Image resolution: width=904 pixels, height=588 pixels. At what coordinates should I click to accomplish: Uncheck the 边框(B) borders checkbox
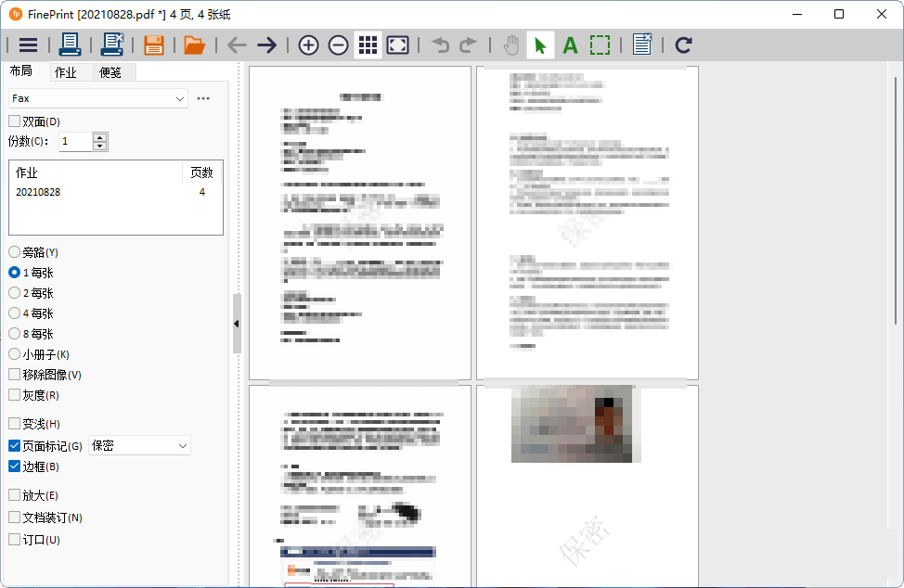tap(15, 467)
